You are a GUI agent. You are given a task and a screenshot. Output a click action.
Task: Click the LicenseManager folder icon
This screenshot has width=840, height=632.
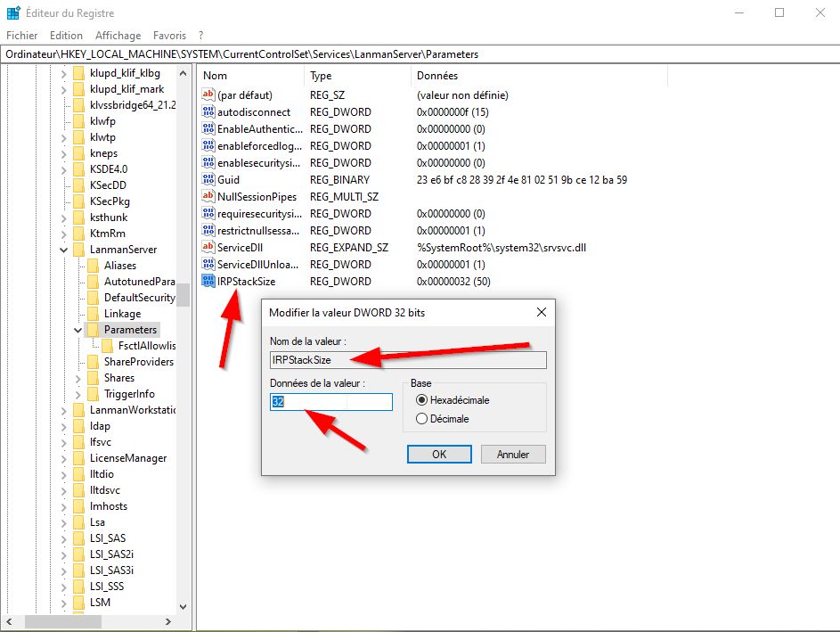pyautogui.click(x=78, y=458)
